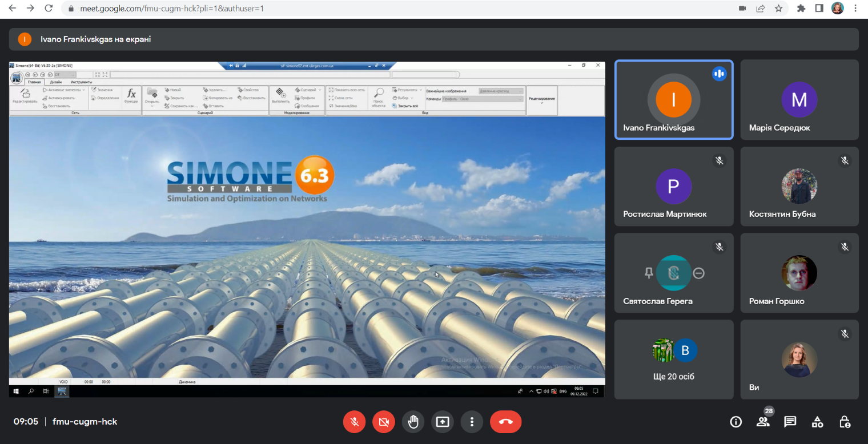
Task: Open the Ще 20 осіб tile
Action: coord(674,359)
